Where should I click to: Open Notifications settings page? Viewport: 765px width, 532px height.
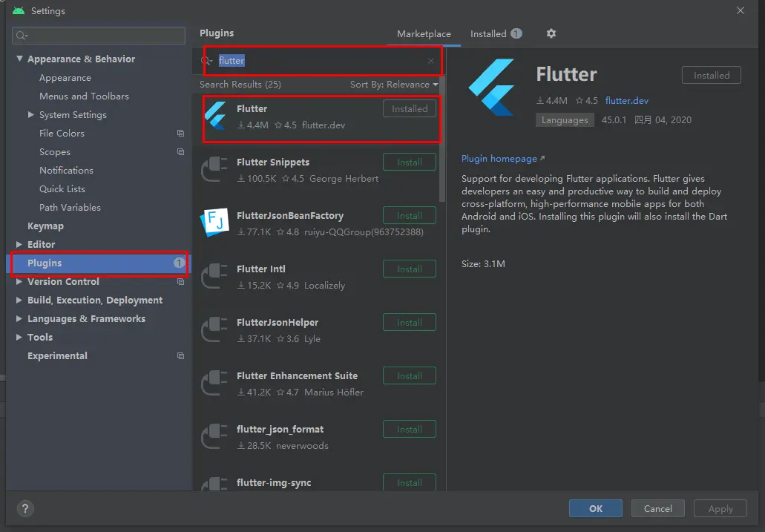[x=66, y=171]
